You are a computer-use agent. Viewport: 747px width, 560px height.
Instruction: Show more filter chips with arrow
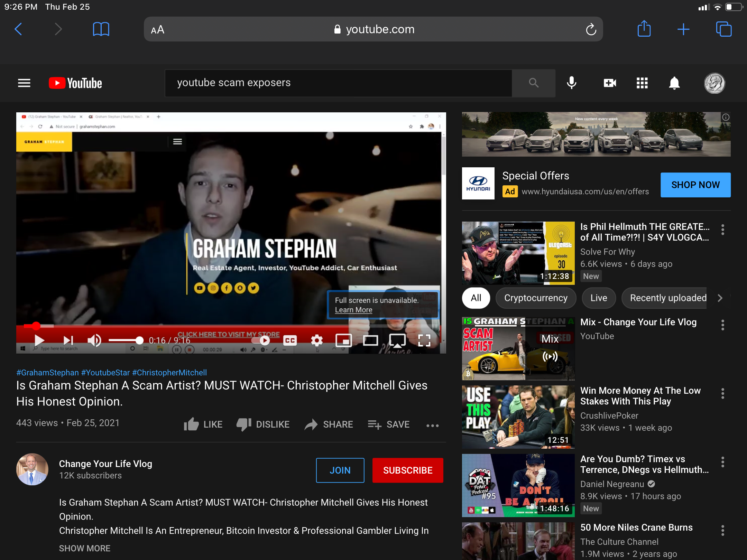point(720,298)
